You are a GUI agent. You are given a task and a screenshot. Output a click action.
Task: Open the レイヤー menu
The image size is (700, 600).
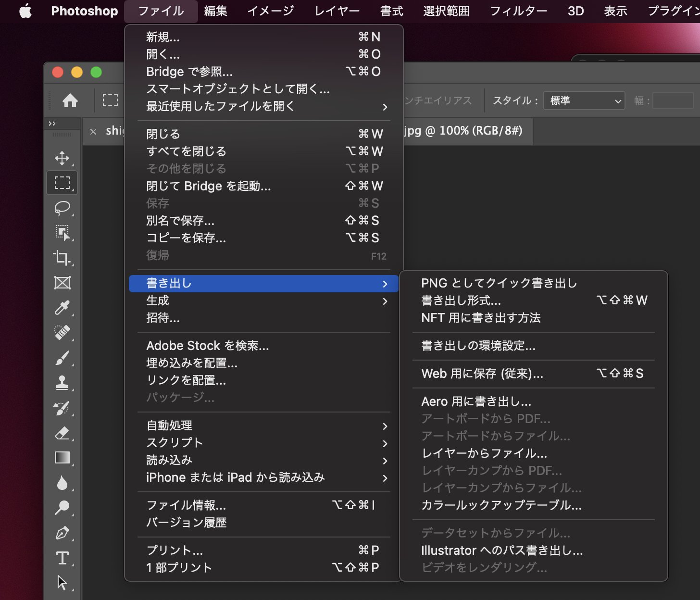click(337, 11)
